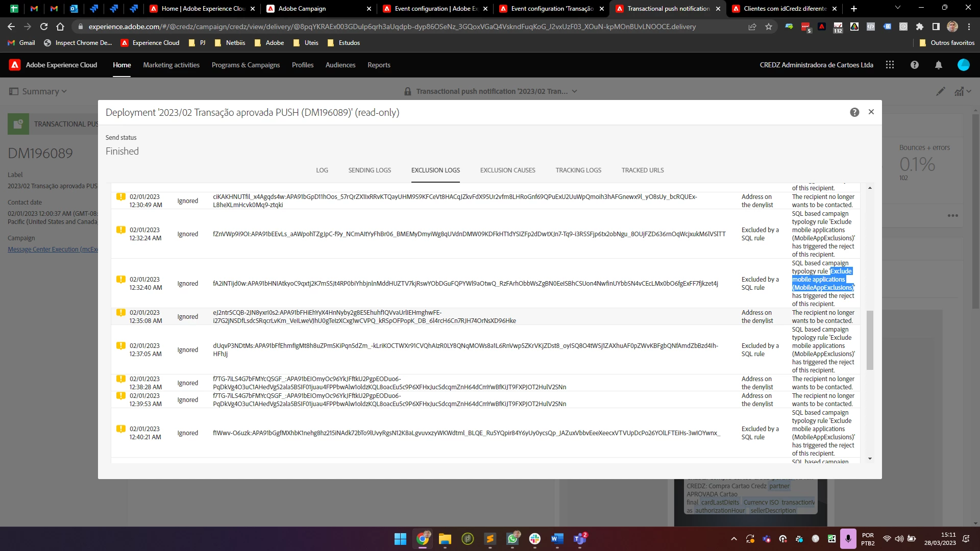
Task: Click the help icon in top navigation
Action: [914, 65]
